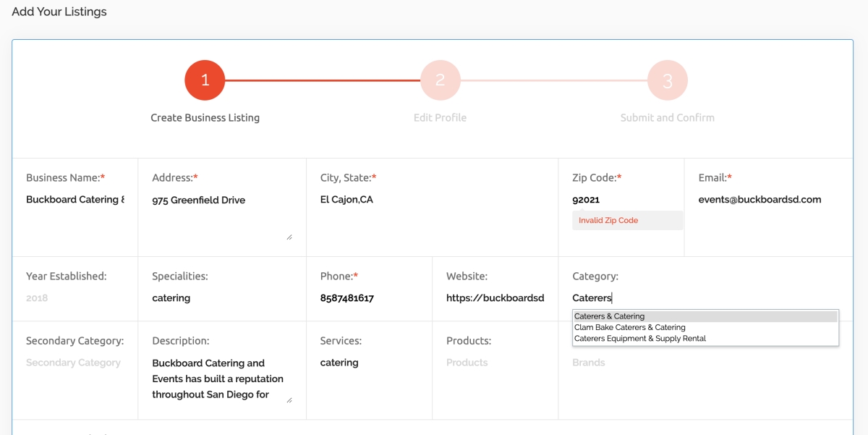Click the Business Name input field

click(75, 200)
